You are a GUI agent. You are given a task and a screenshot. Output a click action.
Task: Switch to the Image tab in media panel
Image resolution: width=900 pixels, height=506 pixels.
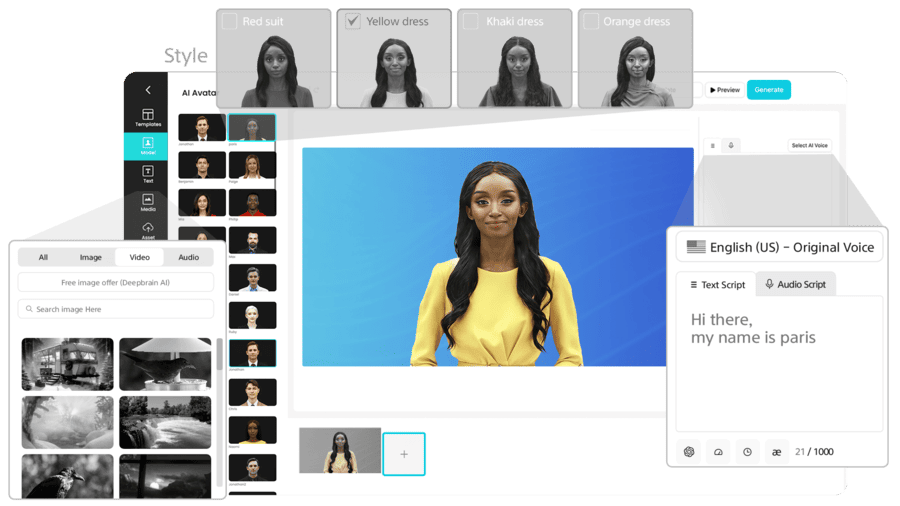(91, 257)
